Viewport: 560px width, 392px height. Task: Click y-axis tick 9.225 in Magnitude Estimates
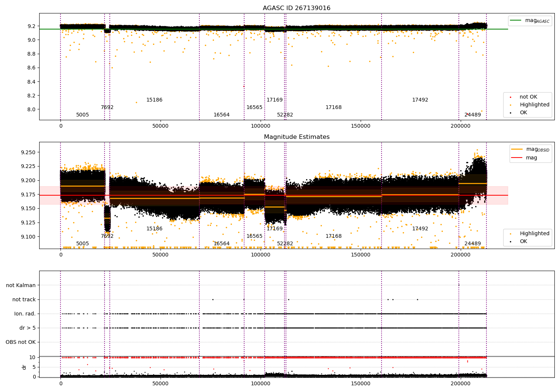click(28, 166)
